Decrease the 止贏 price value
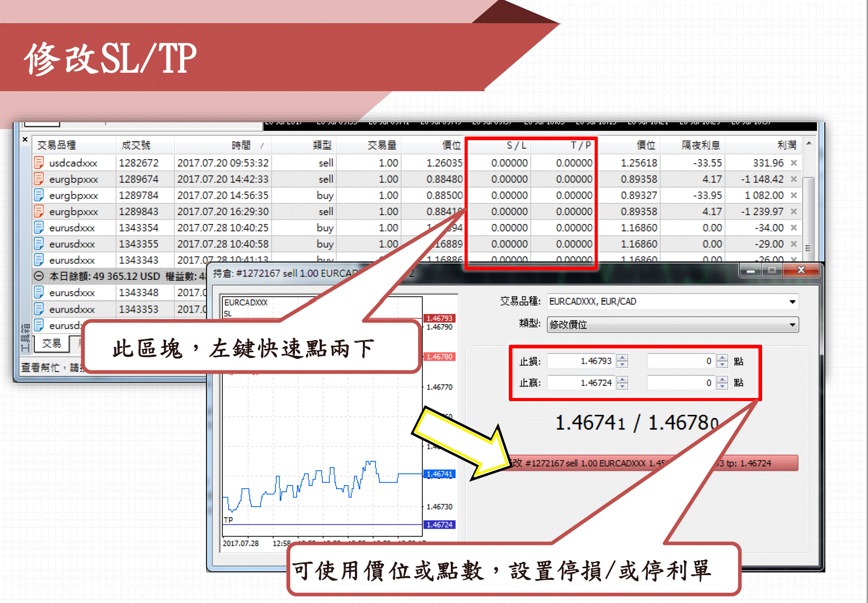Viewport: 868px width, 603px height. 623,386
